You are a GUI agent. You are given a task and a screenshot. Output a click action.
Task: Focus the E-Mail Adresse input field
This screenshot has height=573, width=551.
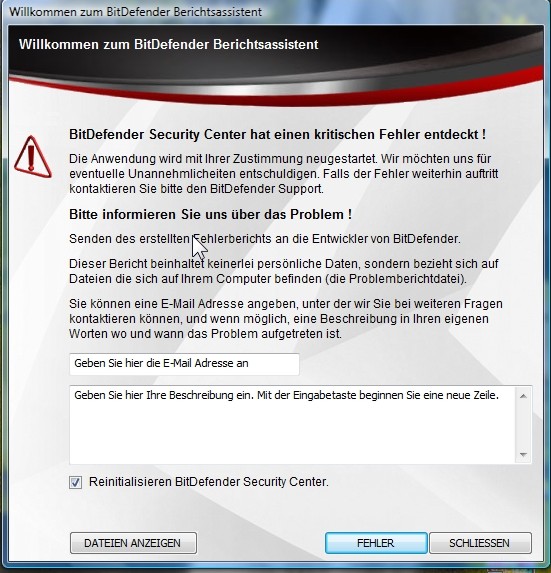[184, 364]
